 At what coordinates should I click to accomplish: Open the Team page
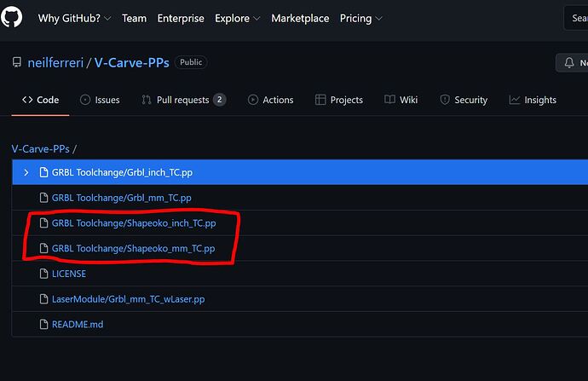coord(135,19)
